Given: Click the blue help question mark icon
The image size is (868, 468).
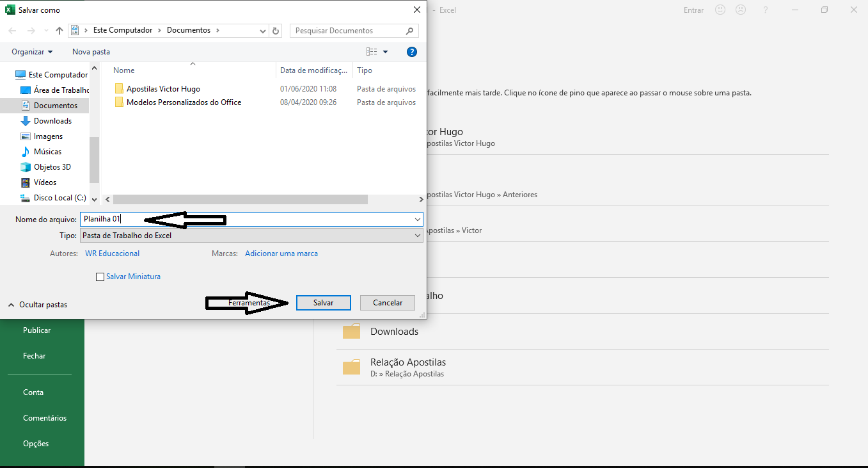Looking at the screenshot, I should [412, 52].
